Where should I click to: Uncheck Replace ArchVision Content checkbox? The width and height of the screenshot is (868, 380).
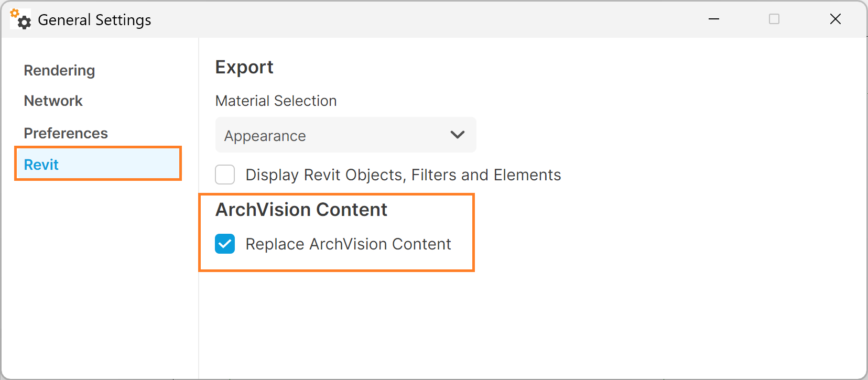click(225, 244)
